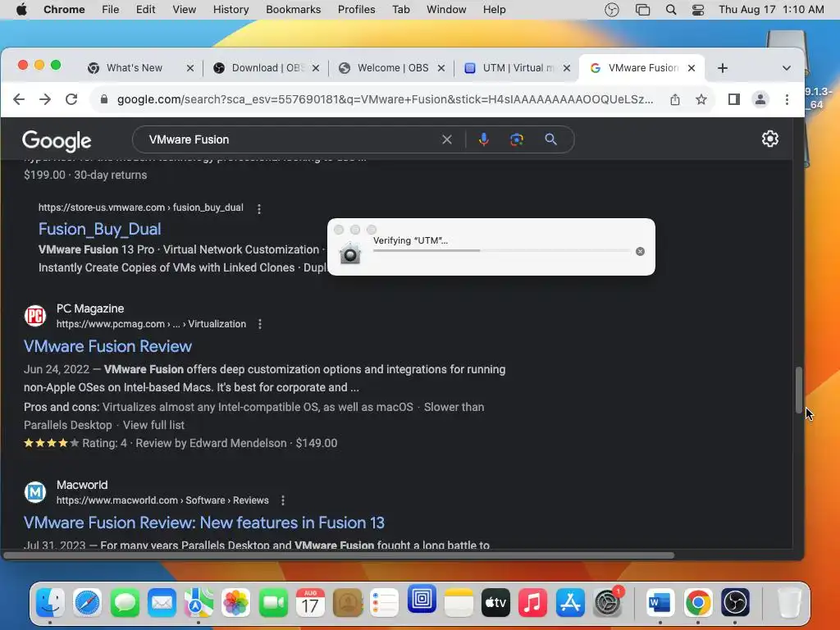The width and height of the screenshot is (840, 630).
Task: Open the Fusion_Buy_Dual link
Action: tap(99, 230)
